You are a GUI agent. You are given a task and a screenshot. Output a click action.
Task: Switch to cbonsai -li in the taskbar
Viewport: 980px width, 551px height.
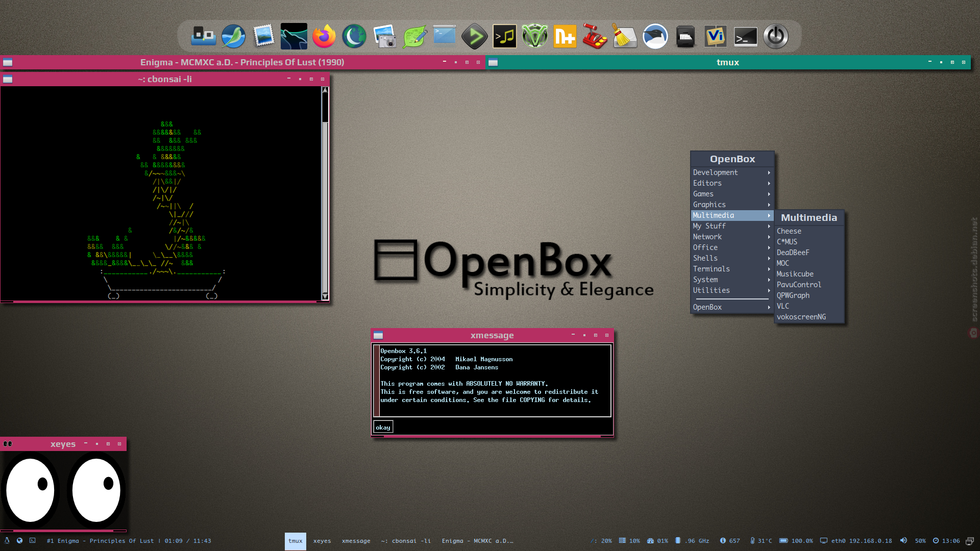click(x=406, y=541)
